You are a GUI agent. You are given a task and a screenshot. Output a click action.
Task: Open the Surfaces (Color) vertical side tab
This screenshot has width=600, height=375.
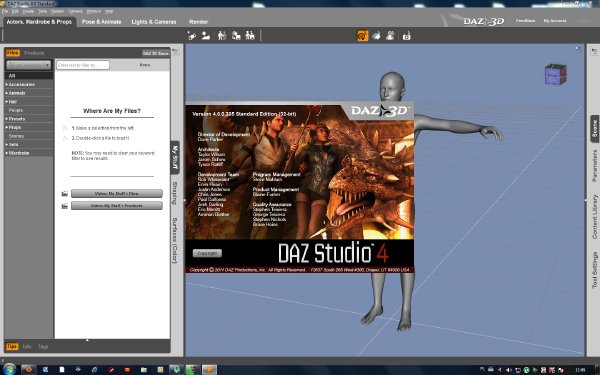(175, 240)
